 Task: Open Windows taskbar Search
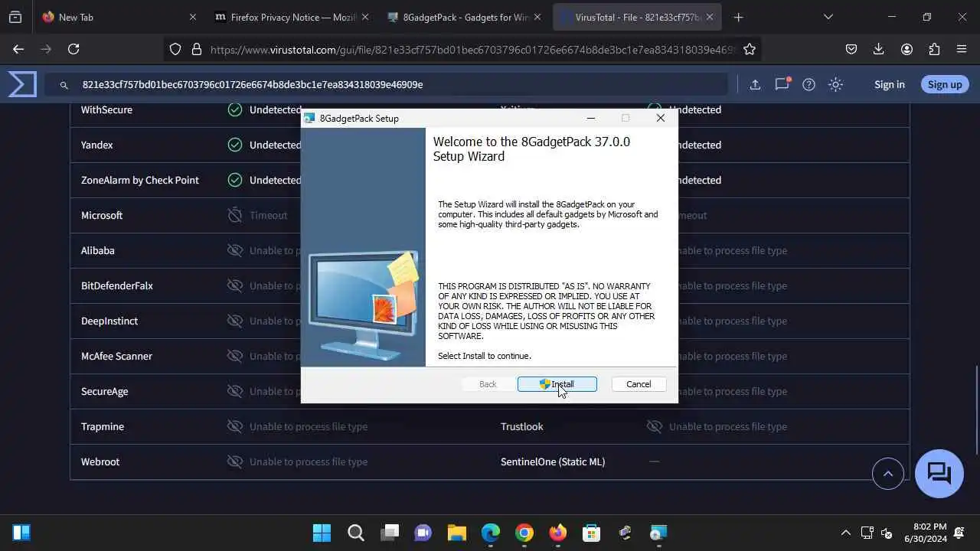coord(356,533)
